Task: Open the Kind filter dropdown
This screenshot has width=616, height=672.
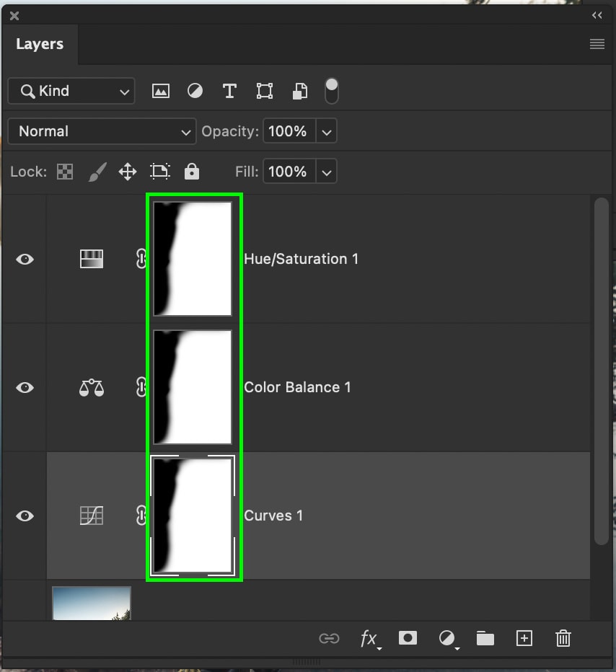Action: coord(71,91)
